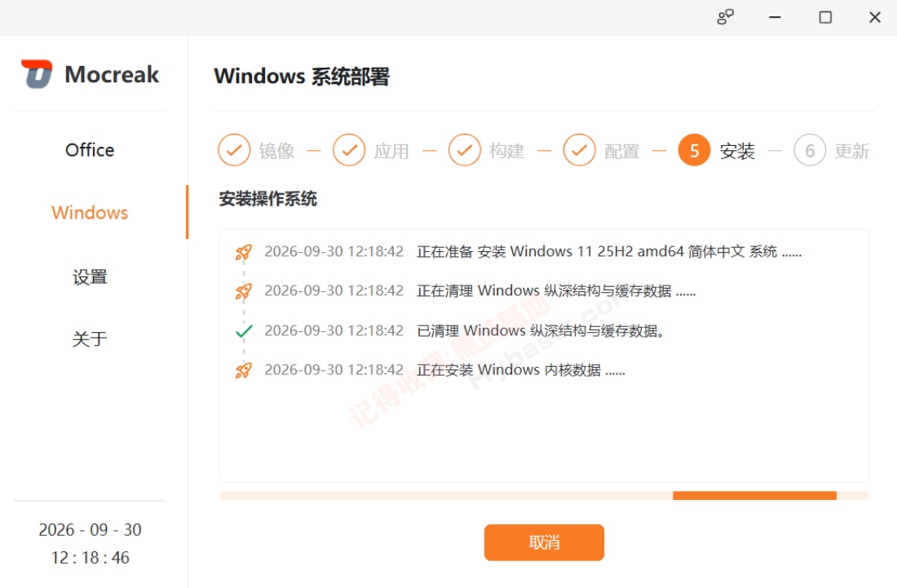Click green checkmark beside 已清理 Windows log
Viewport: 897px width, 588px height.
tap(244, 331)
